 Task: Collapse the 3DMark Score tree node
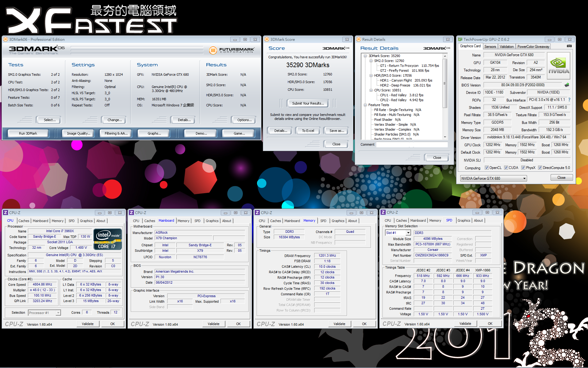tap(365, 56)
